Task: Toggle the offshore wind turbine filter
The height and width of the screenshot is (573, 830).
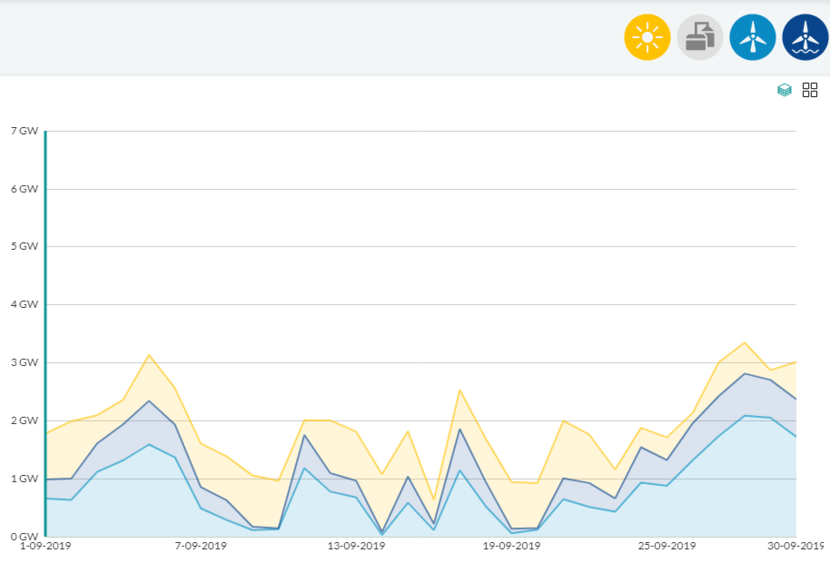Action: pos(805,38)
